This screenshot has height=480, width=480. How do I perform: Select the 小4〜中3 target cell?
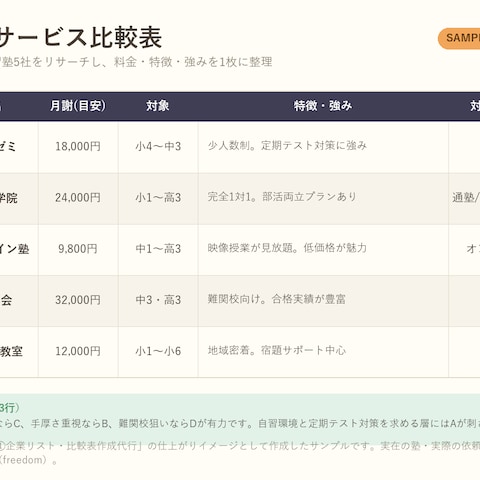point(158,146)
